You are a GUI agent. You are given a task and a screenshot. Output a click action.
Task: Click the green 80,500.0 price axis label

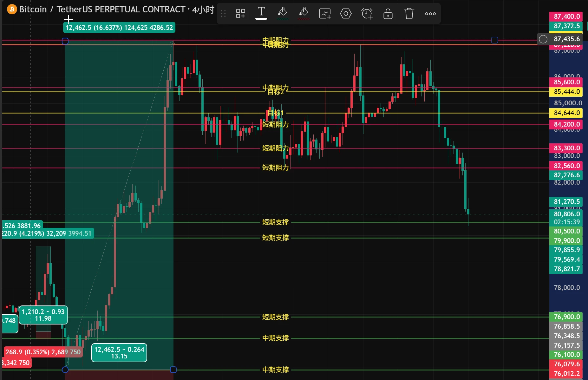pos(566,231)
